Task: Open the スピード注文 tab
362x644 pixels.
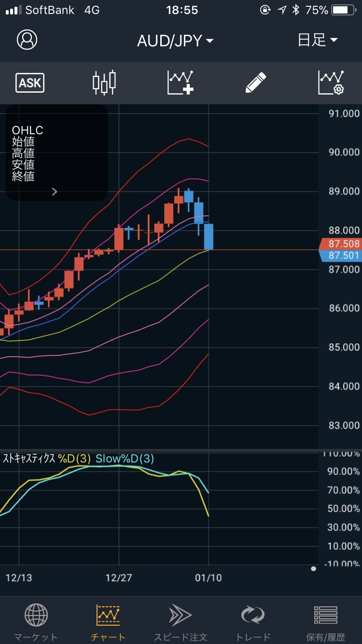Action: pyautogui.click(x=181, y=622)
